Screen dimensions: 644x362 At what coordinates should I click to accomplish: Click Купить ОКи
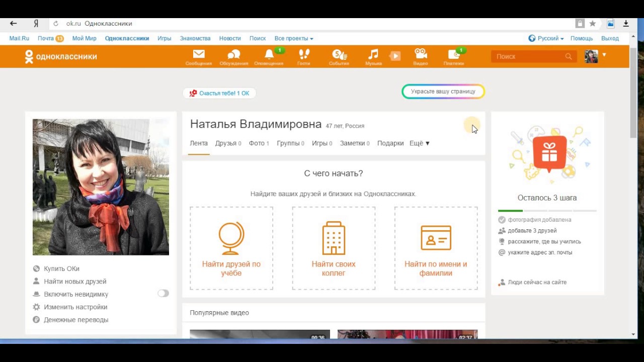click(61, 268)
